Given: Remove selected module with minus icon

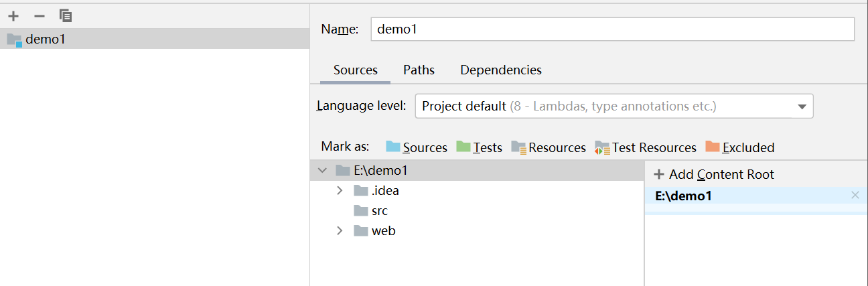Looking at the screenshot, I should (x=40, y=15).
